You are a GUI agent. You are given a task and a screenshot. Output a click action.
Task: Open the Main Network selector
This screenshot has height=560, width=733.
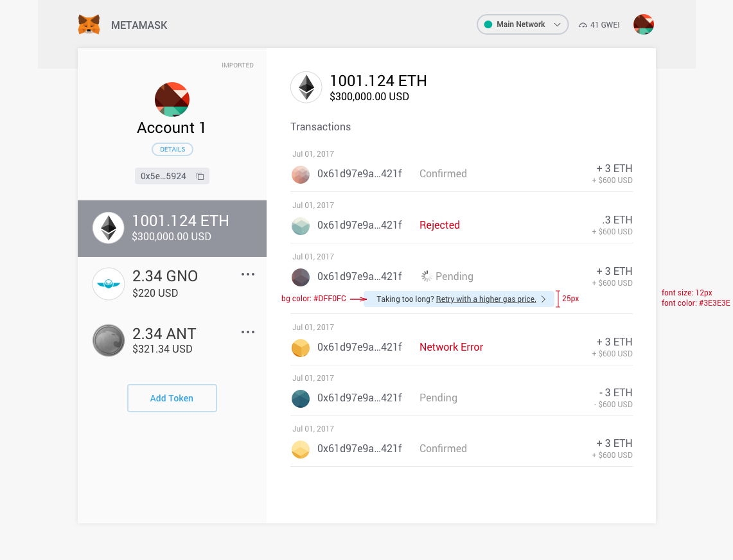pos(522,24)
